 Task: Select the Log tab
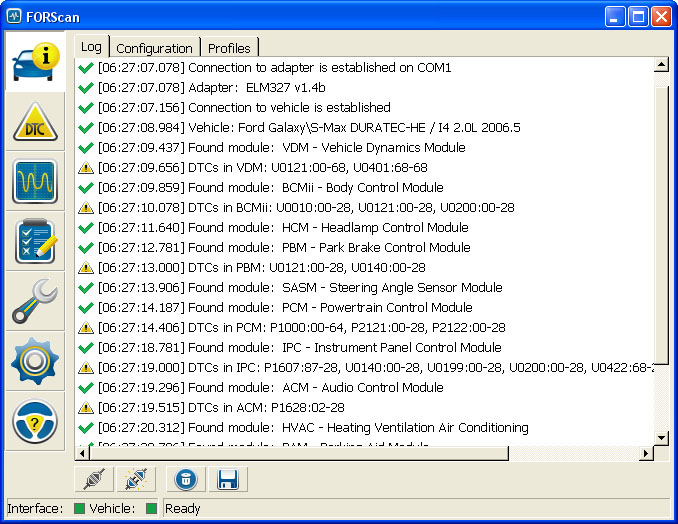(91, 47)
